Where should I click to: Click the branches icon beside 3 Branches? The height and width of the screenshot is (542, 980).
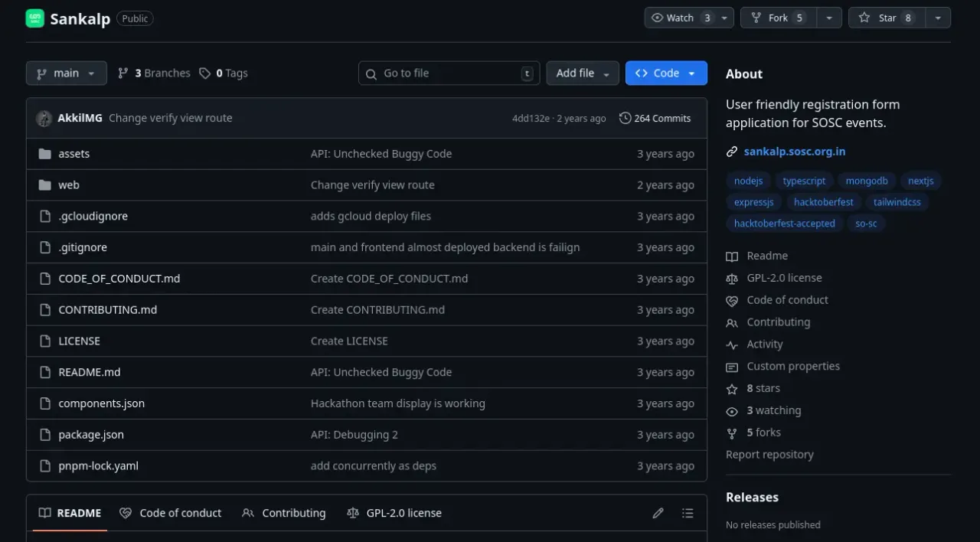point(123,73)
